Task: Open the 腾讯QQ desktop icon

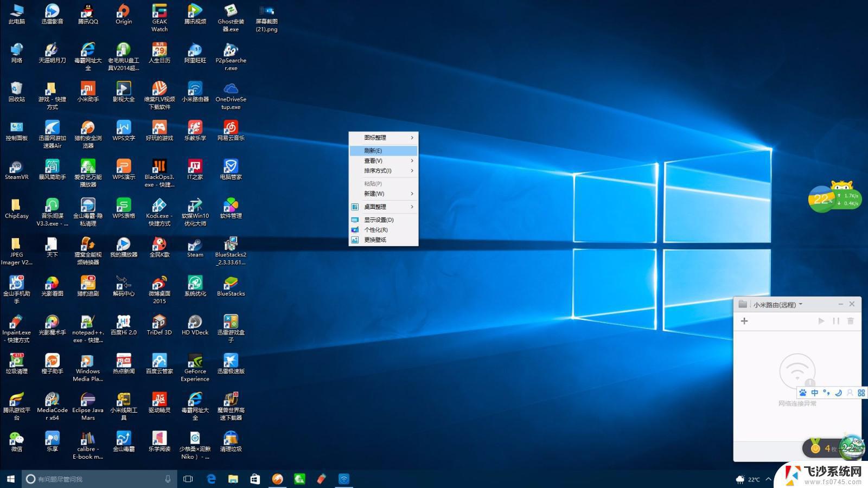Action: (x=88, y=14)
